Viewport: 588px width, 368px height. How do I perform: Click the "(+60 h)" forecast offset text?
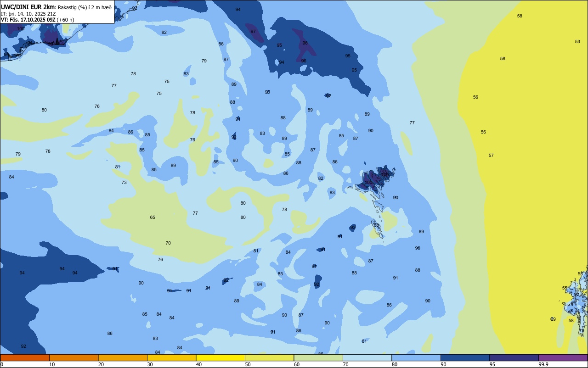coord(66,20)
